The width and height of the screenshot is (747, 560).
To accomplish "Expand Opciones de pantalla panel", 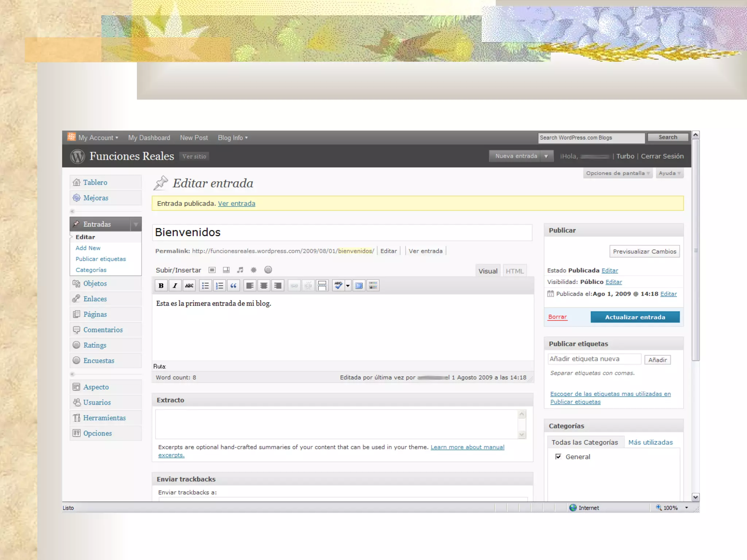I will tap(618, 173).
